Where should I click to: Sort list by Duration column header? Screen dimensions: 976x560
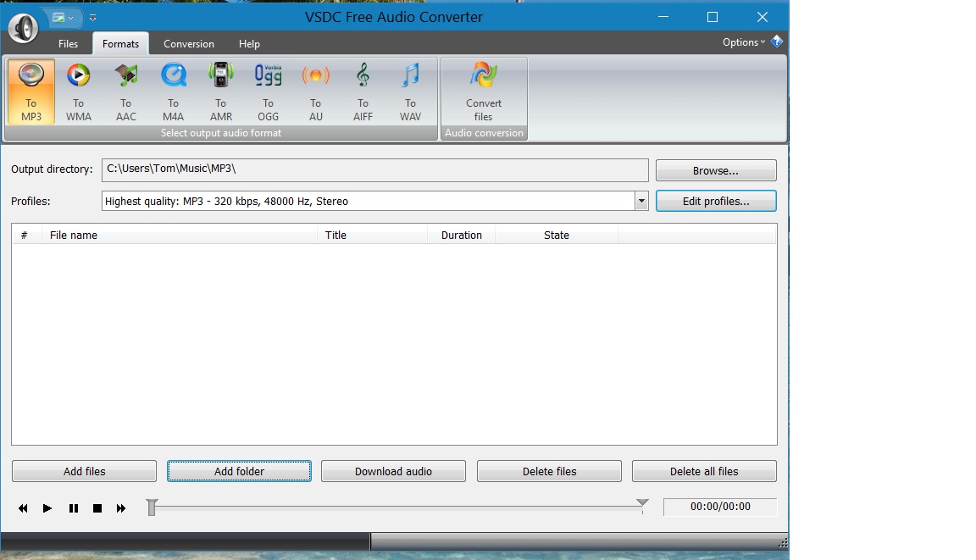(x=461, y=235)
